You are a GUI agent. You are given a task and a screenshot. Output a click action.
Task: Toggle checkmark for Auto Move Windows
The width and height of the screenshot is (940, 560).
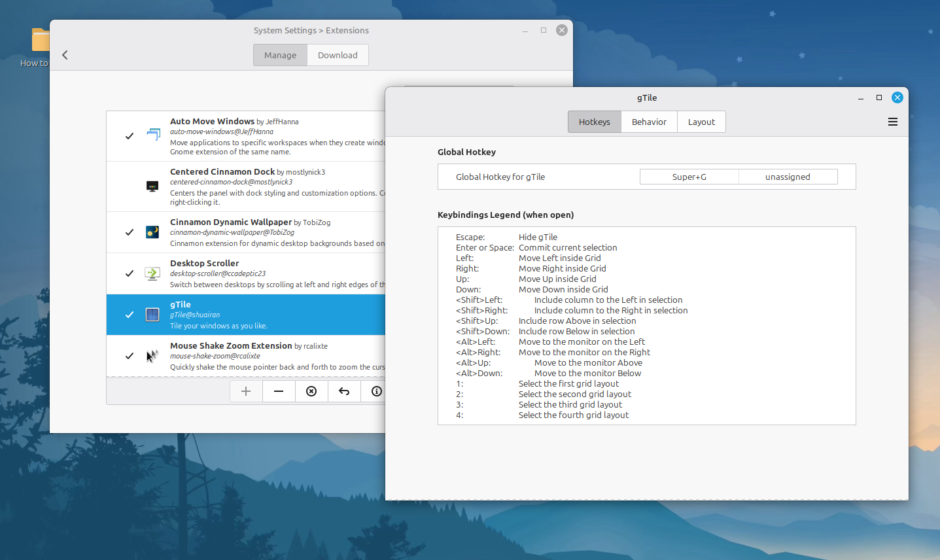pos(130,136)
